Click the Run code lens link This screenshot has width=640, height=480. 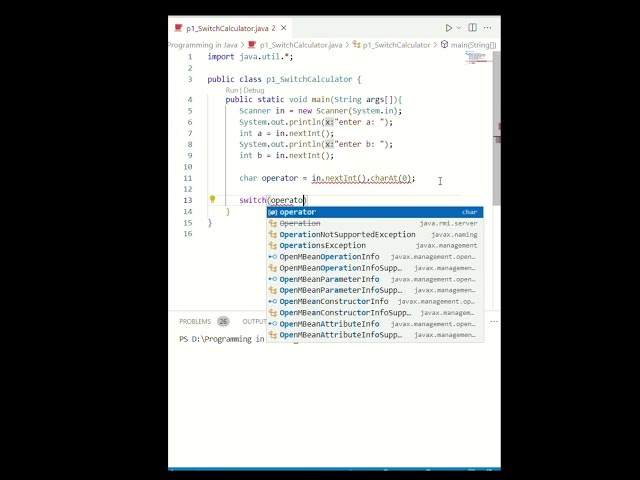[x=231, y=90]
